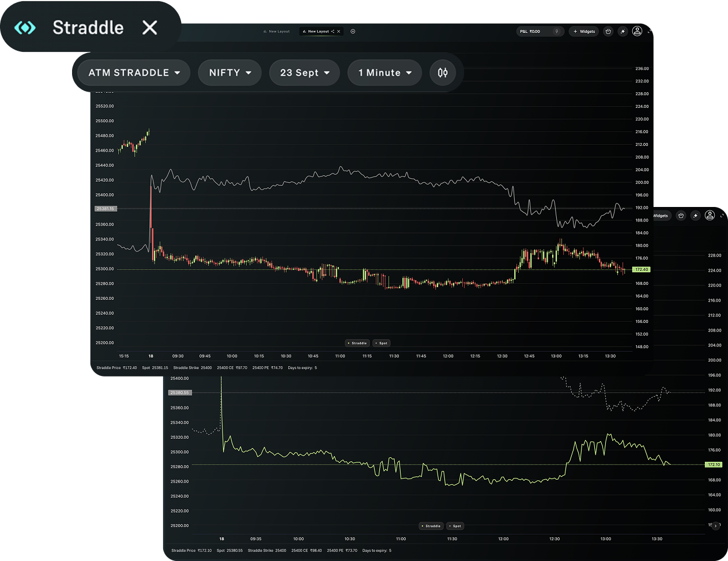The width and height of the screenshot is (728, 561).
Task: Open the ATM STRADDLE dropdown
Action: (134, 73)
